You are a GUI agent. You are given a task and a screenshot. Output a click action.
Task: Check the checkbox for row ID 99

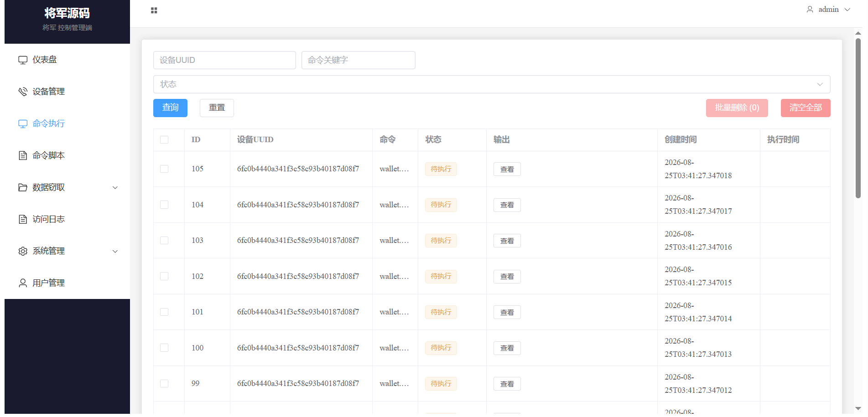point(164,384)
